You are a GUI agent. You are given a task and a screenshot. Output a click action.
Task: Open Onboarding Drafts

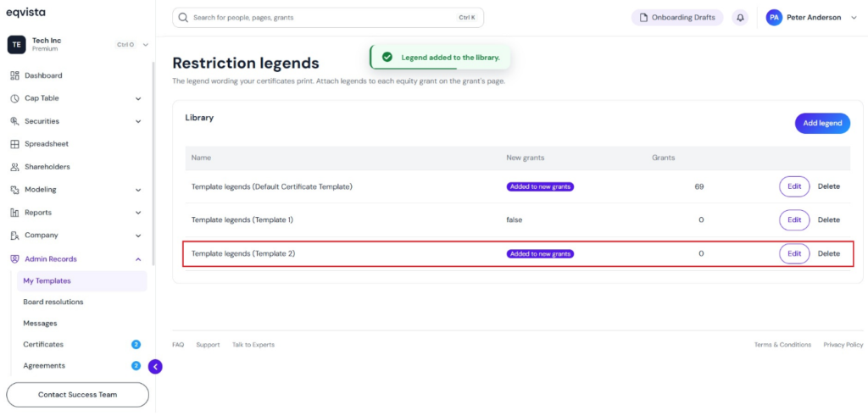click(677, 18)
